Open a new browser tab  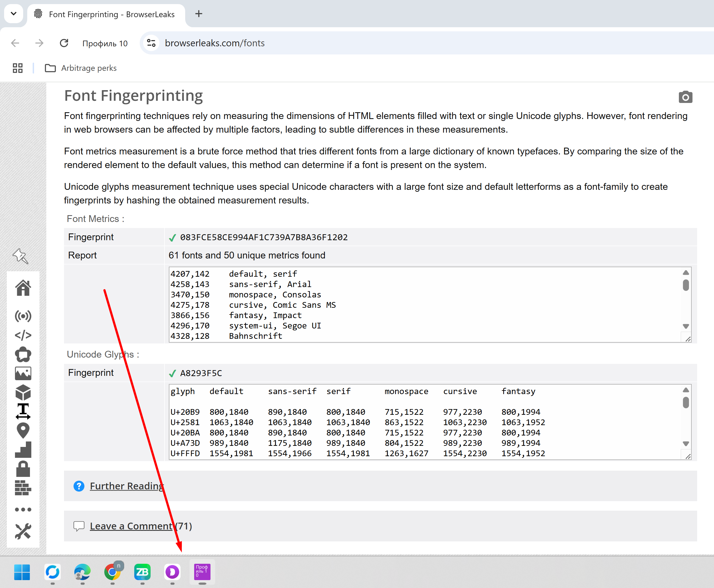tap(199, 14)
